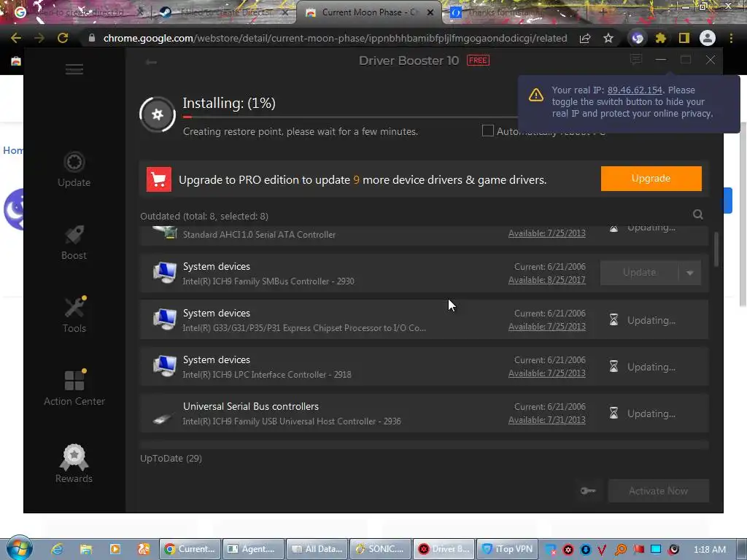Click the installing progress gear icon
This screenshot has height=560, width=747.
coord(158,114)
